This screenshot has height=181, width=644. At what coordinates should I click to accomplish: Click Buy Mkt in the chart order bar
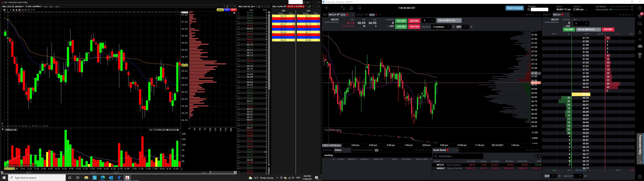point(401,21)
